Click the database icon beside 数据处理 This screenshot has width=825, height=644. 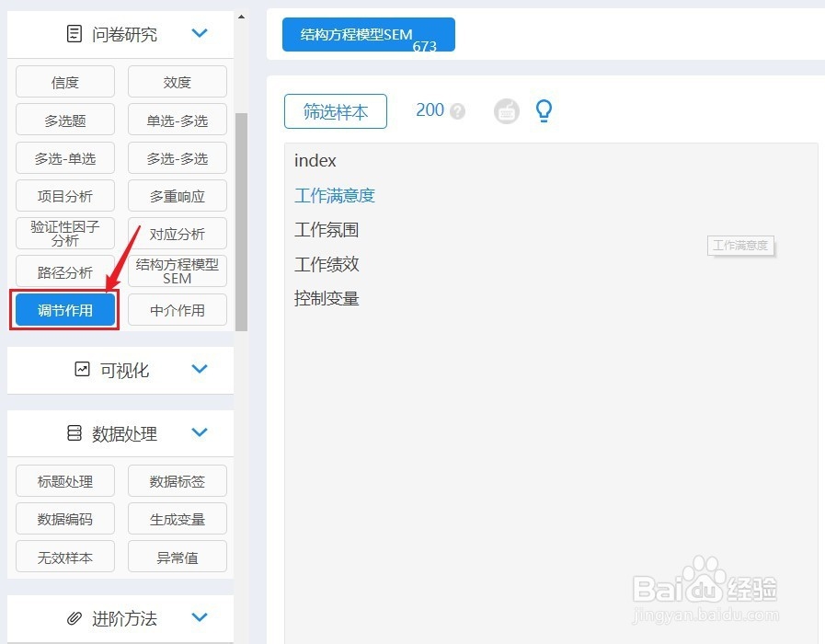(74, 433)
